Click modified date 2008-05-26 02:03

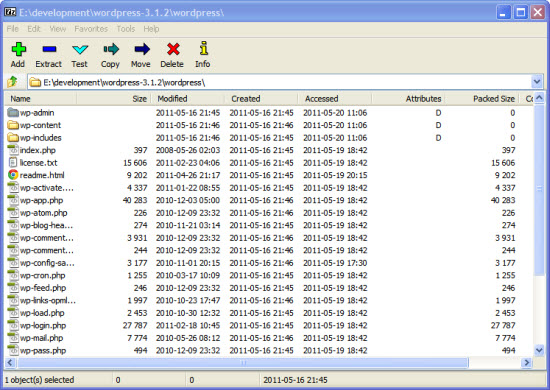point(188,150)
